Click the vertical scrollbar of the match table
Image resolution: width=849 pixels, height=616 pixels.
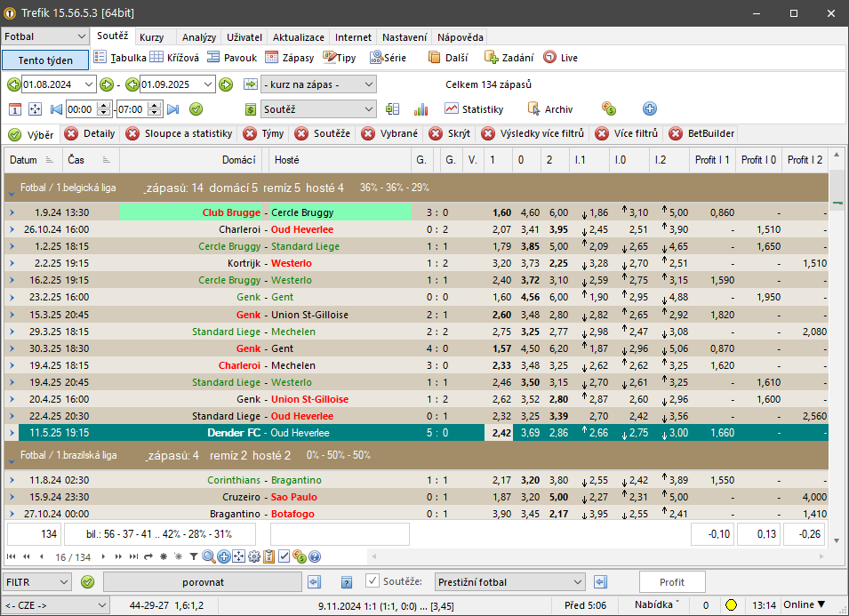click(837, 347)
